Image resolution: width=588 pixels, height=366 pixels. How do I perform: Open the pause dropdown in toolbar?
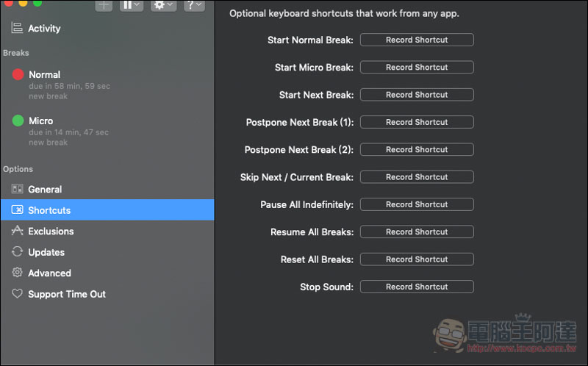tap(132, 5)
